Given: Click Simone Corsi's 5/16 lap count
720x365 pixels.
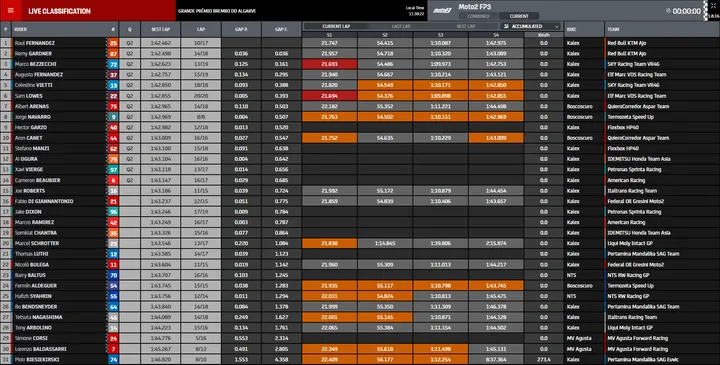Looking at the screenshot, I should 201,338.
